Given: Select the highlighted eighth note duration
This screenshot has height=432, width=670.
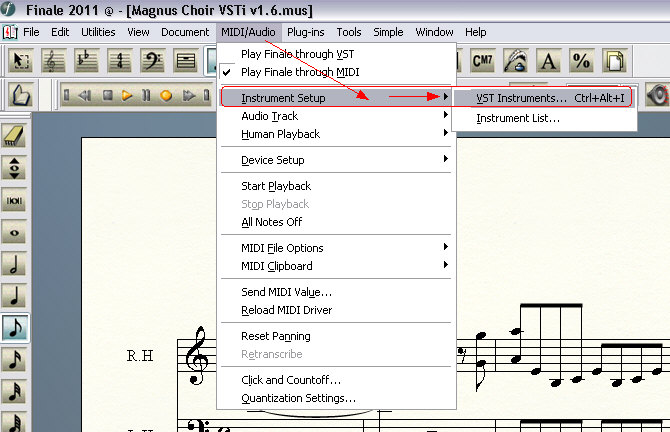Looking at the screenshot, I should [x=15, y=328].
